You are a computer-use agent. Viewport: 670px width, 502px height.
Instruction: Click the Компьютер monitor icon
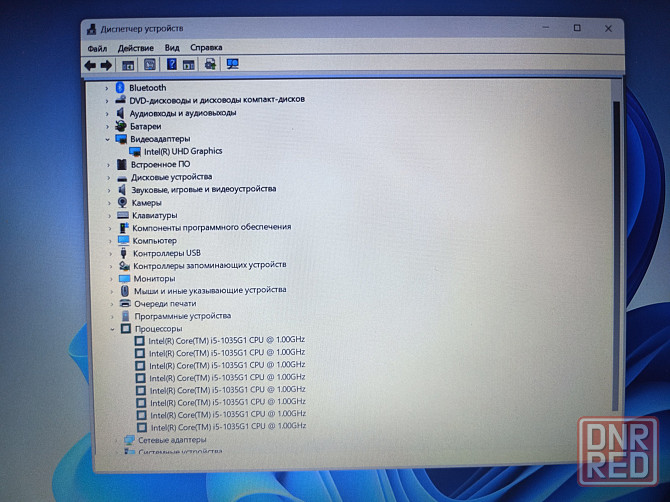click(x=123, y=241)
